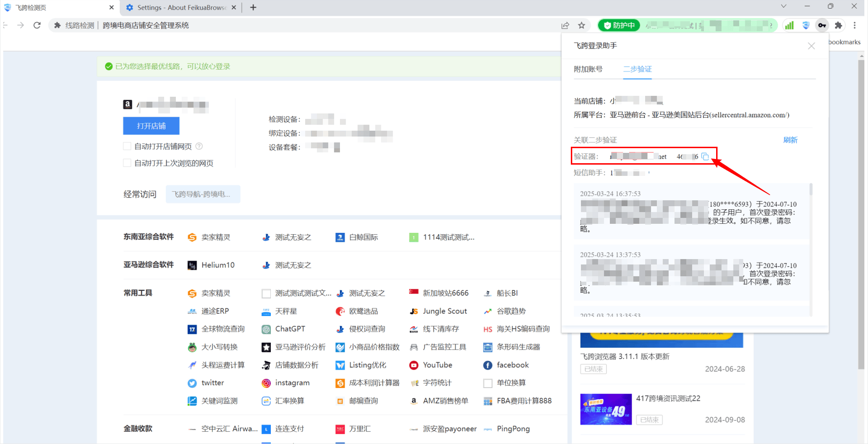Click the 刷新 link
Viewport: 868px width, 444px height.
click(790, 140)
